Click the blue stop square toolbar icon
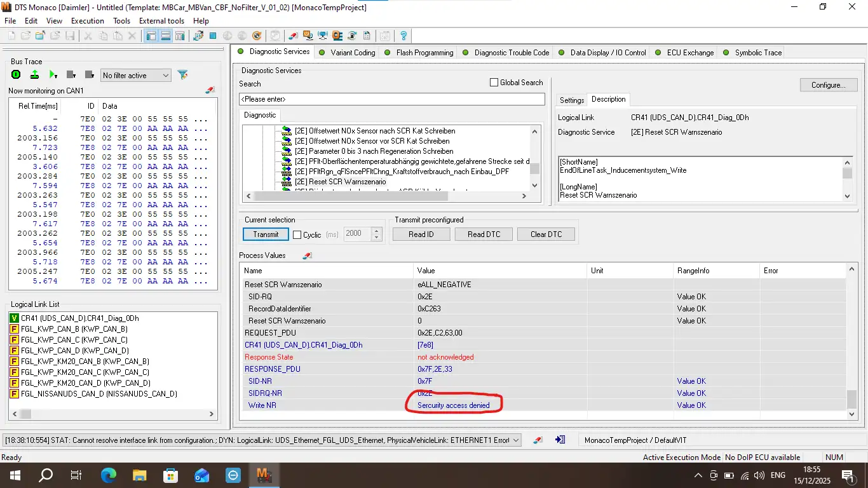The width and height of the screenshot is (868, 488). pyautogui.click(x=213, y=36)
